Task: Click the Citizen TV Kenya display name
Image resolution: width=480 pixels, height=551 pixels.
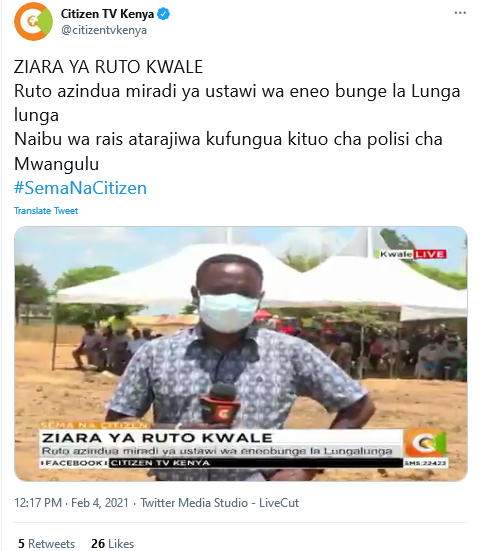Action: point(107,14)
